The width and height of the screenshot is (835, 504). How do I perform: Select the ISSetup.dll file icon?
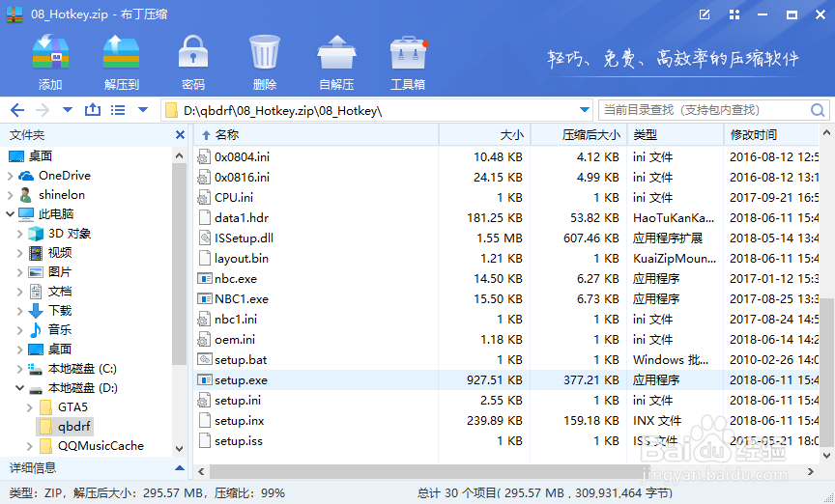pyautogui.click(x=204, y=238)
